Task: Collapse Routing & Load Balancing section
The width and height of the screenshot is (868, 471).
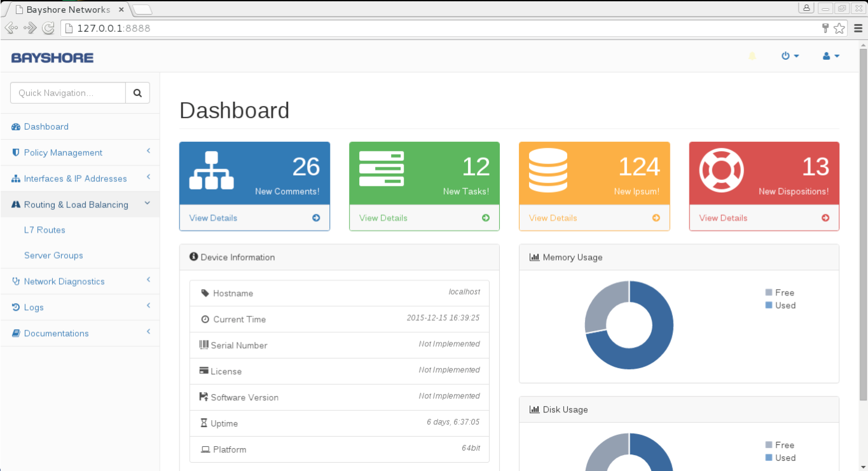Action: click(76, 204)
